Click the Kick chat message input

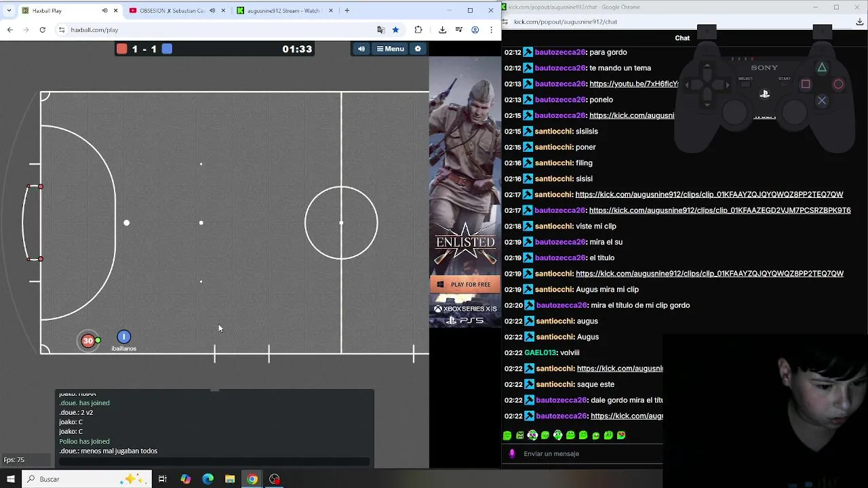(590, 453)
